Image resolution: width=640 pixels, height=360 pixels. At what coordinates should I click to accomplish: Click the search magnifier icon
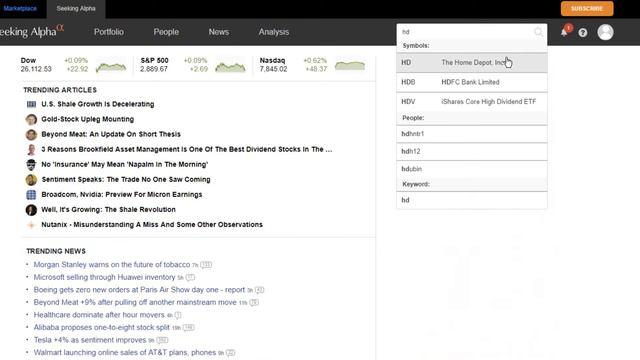point(538,32)
